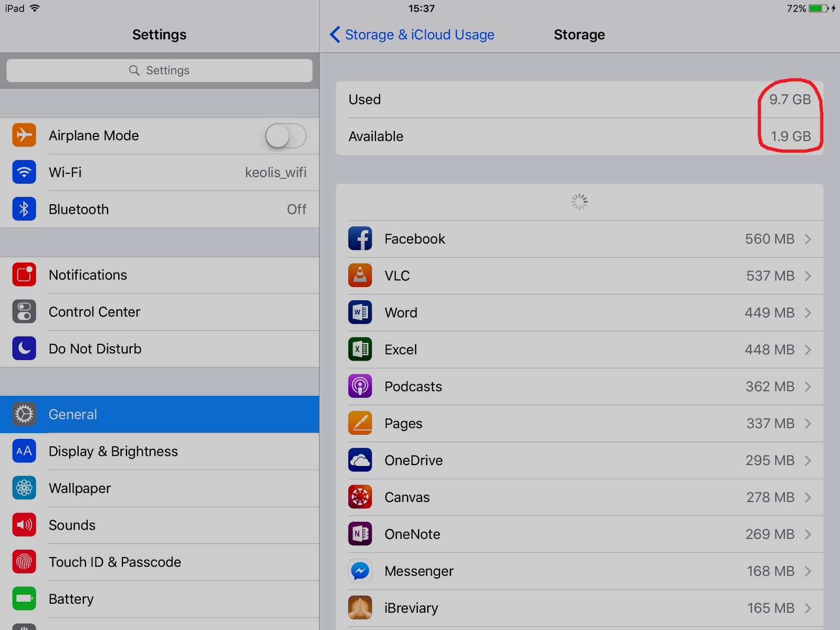840x630 pixels.
Task: Tap the Airplane Mode icon
Action: click(x=24, y=135)
